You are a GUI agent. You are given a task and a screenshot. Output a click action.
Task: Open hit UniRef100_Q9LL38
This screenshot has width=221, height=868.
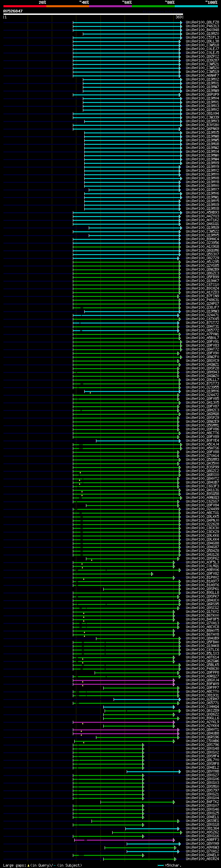click(x=202, y=41)
